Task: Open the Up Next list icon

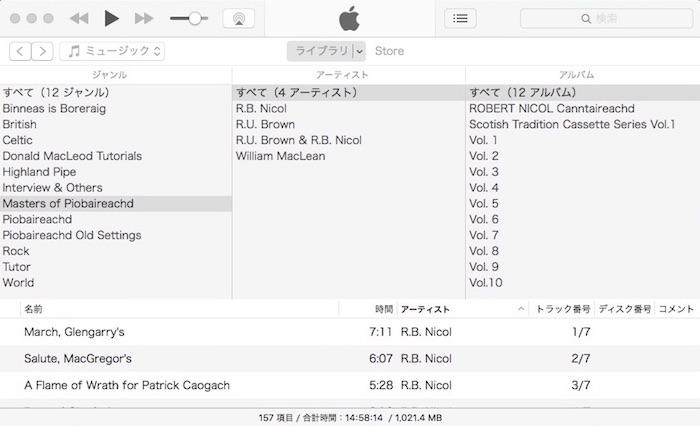Action: pyautogui.click(x=460, y=18)
